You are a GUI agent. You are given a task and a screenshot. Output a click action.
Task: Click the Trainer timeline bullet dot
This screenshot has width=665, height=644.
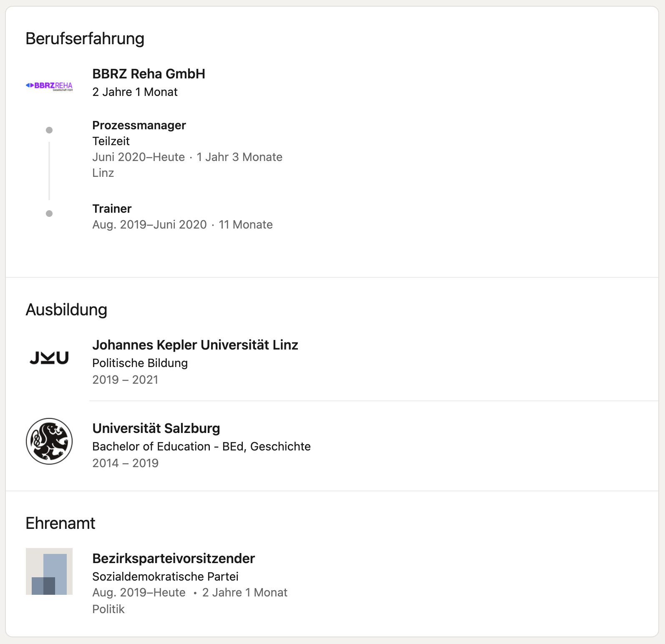pyautogui.click(x=49, y=214)
